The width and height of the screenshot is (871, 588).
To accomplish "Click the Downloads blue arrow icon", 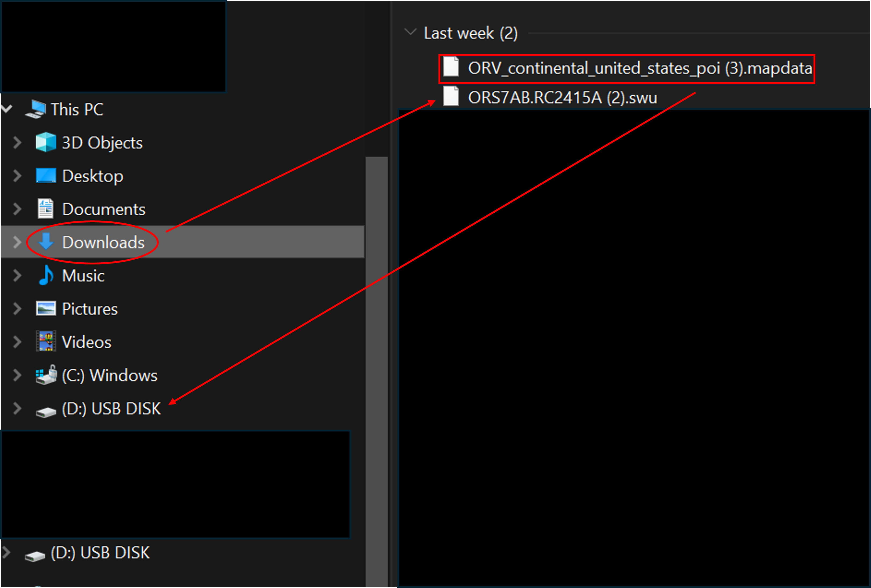I will click(x=46, y=242).
